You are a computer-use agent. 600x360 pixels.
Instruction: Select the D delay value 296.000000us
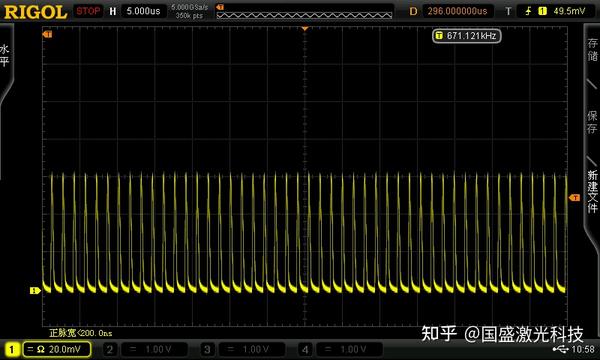pos(457,11)
